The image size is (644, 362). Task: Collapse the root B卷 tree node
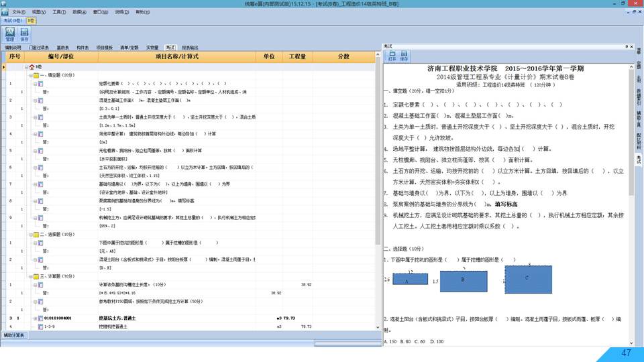[x=26, y=68]
